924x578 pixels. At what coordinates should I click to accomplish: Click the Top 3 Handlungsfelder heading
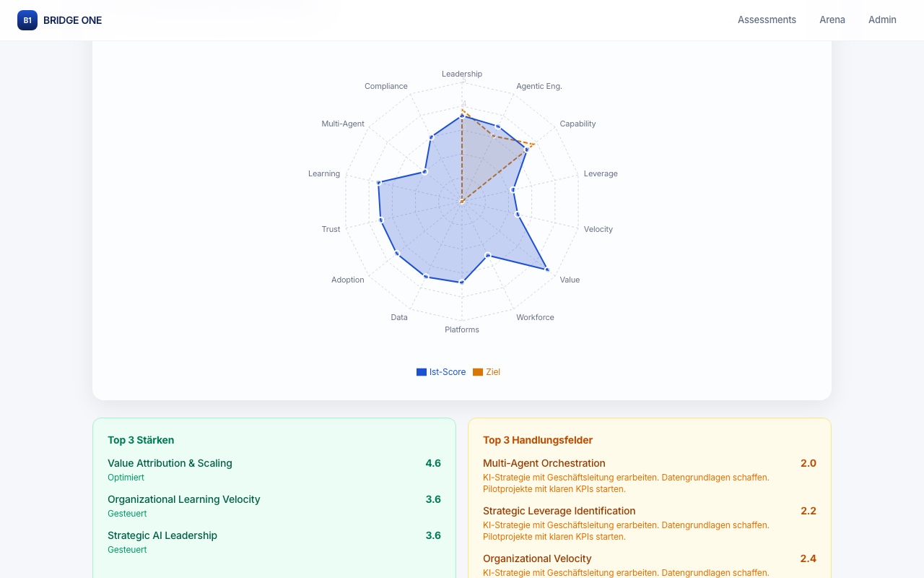(x=538, y=440)
